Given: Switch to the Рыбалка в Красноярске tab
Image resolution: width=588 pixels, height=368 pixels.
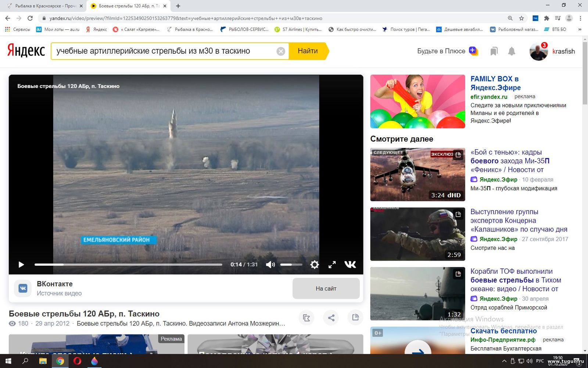Looking at the screenshot, I should [45, 6].
